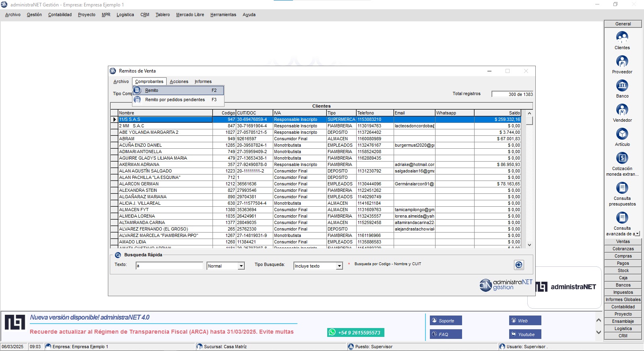Viewport: 644px width, 351px height.
Task: Open the Artículo box icon
Action: tap(622, 134)
